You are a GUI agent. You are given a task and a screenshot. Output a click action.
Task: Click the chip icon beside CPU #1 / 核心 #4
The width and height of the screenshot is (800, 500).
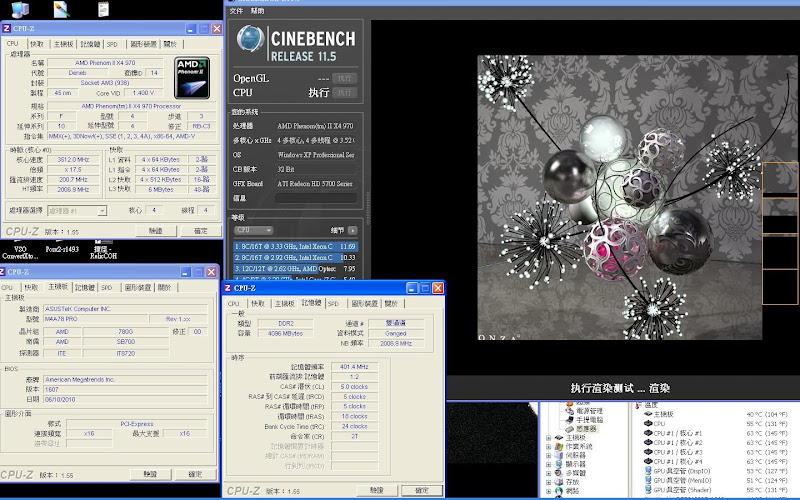click(x=648, y=461)
